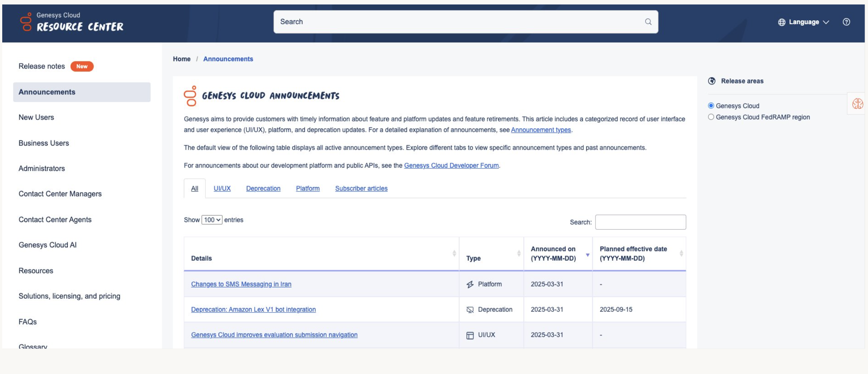Sort by Details column arrows
868x374 pixels.
454,253
